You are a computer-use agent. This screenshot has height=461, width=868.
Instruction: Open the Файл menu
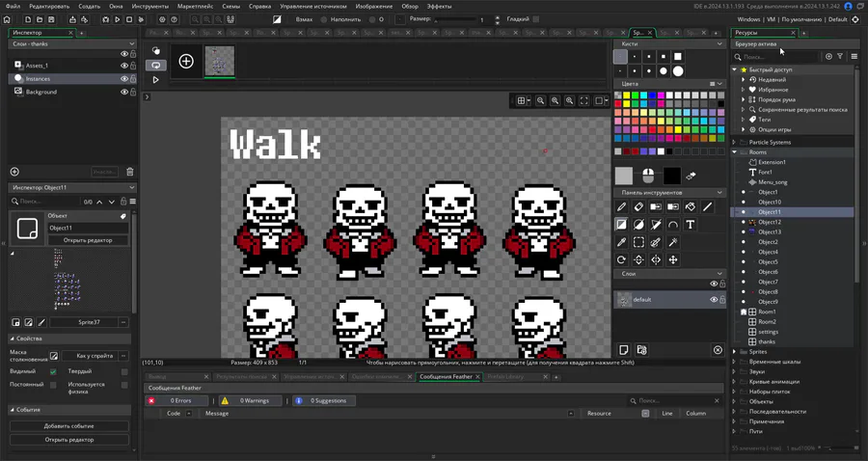[x=14, y=6]
